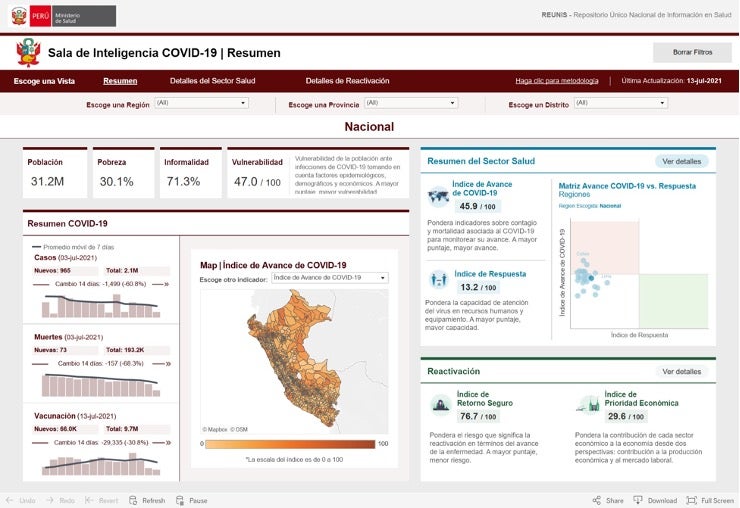740x508 pixels.
Task: Click the Retorno Seguro index icon
Action: click(441, 405)
